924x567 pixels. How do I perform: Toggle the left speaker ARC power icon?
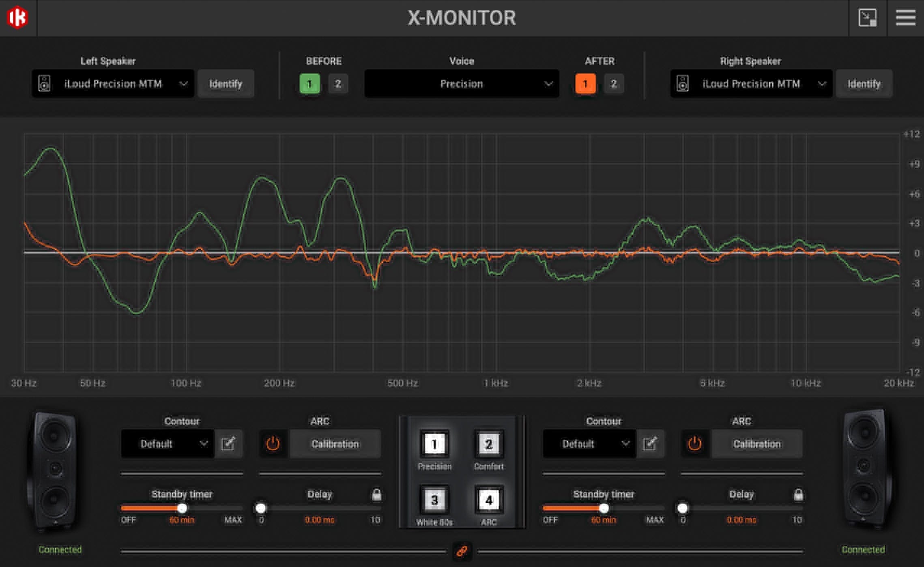point(273,443)
